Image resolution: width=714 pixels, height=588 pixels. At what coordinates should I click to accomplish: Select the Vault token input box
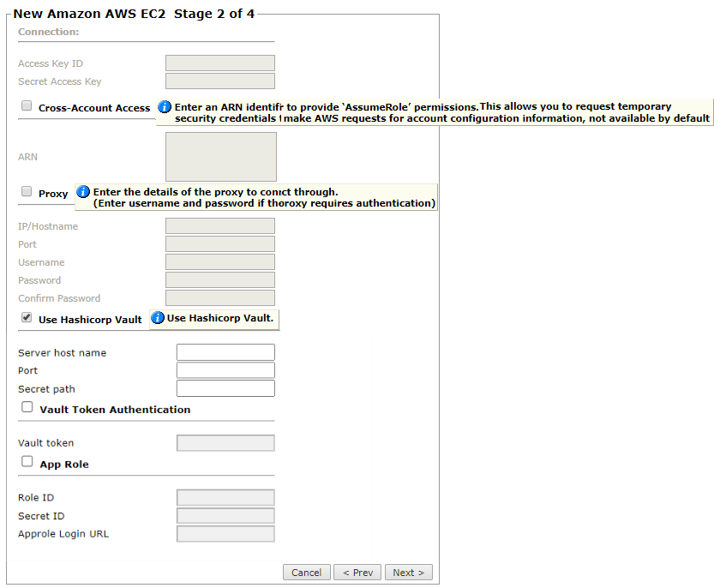tap(226, 443)
